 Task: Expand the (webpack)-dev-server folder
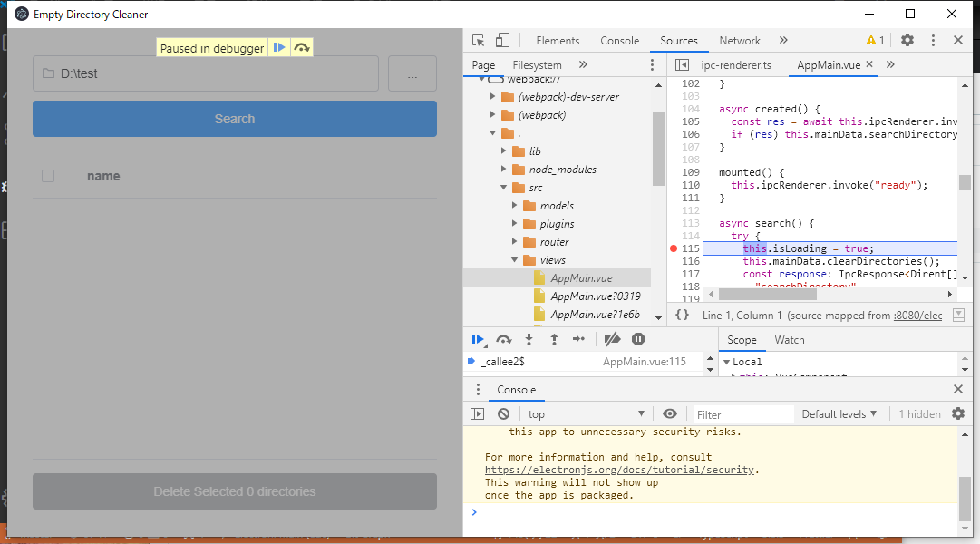click(x=492, y=97)
